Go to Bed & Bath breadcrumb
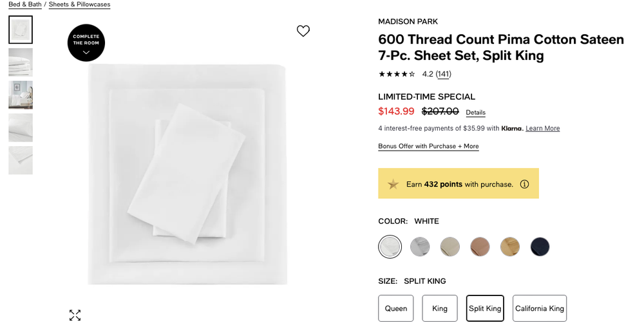Screen dimensions: 644x334 (x=25, y=5)
